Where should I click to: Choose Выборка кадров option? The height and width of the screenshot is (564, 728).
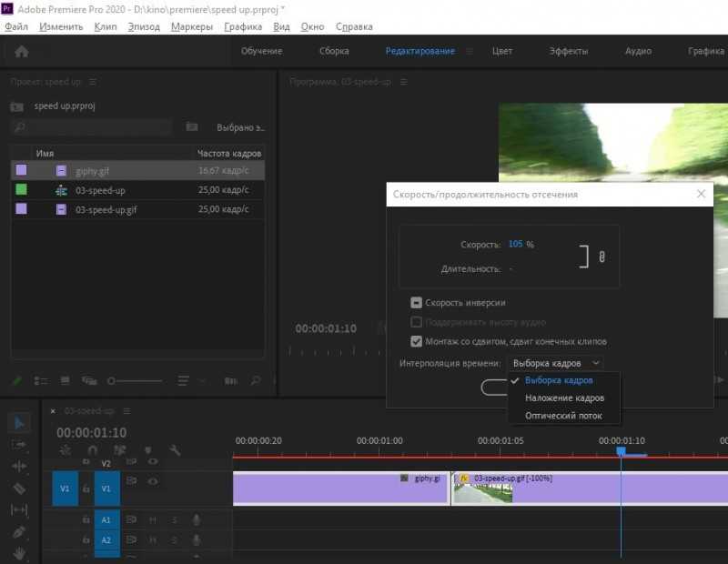coord(559,380)
